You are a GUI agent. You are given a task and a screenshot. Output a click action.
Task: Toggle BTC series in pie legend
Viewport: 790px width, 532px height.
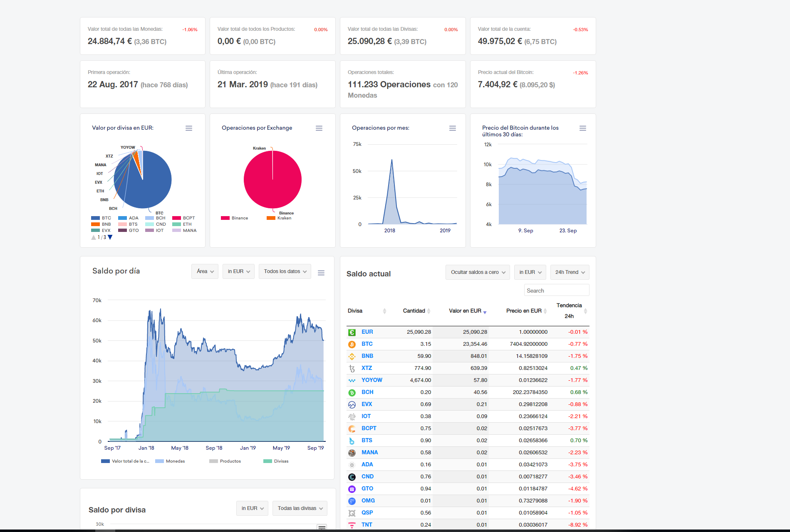[101, 218]
